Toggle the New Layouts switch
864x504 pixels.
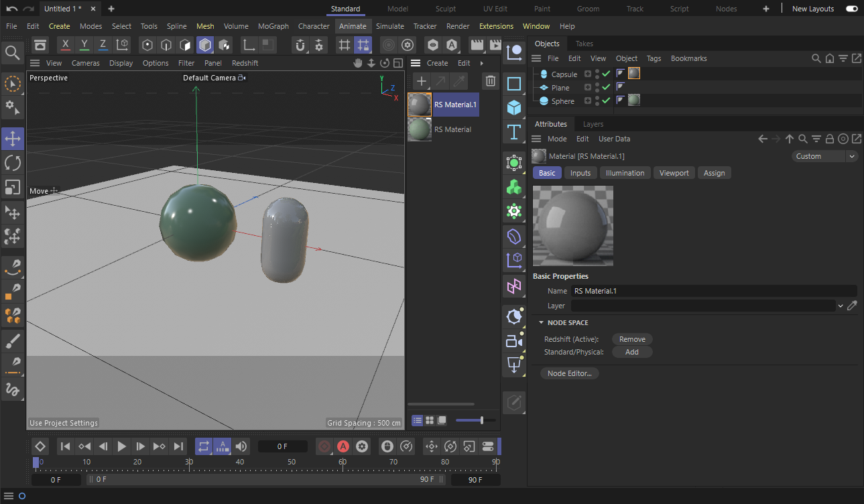pos(851,9)
